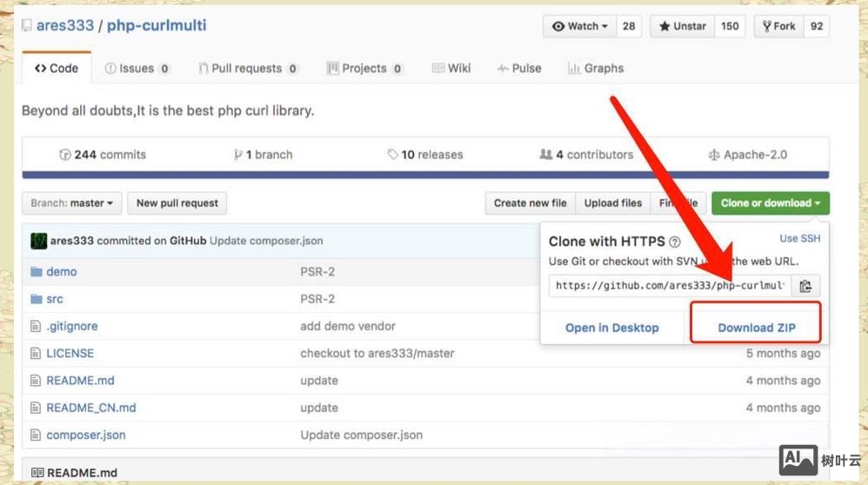Open the 4 contributors list

tap(586, 155)
